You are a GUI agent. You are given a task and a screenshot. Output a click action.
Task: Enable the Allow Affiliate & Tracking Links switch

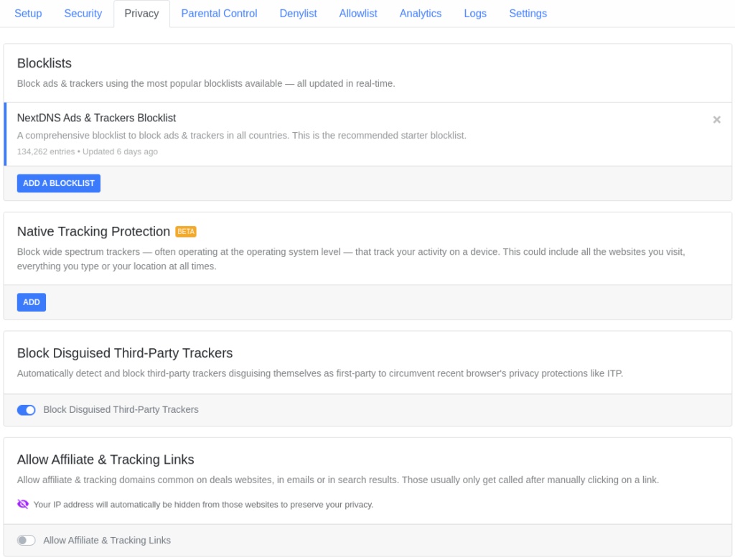coord(27,541)
